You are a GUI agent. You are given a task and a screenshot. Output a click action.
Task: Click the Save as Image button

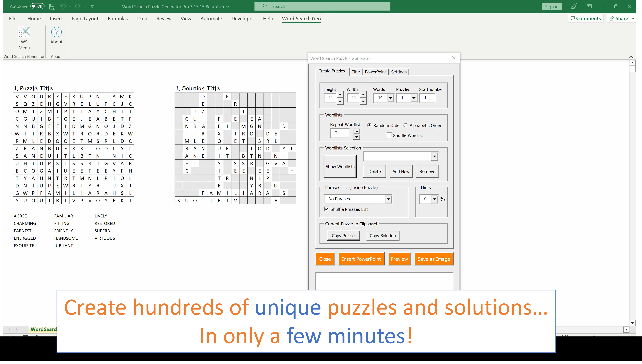pyautogui.click(x=434, y=259)
